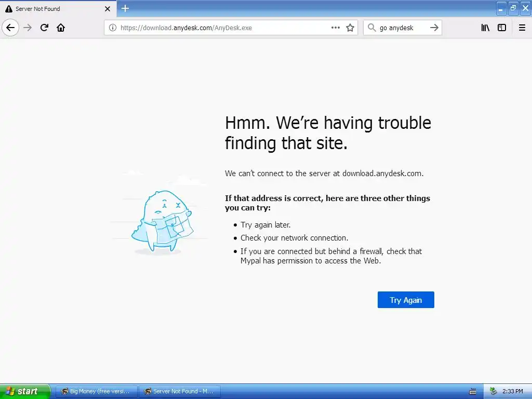The height and width of the screenshot is (399, 532).
Task: Click the Try Again button
Action: 406,300
